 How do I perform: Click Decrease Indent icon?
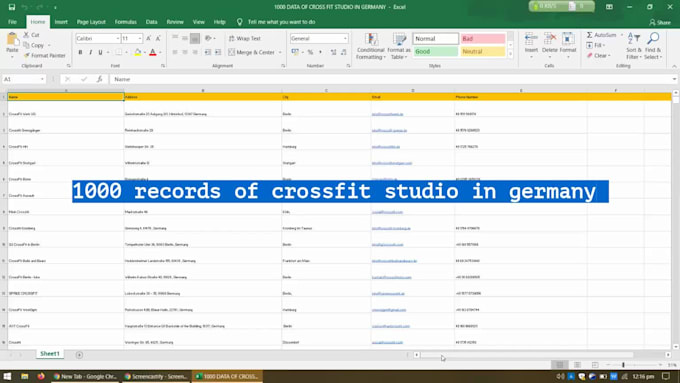208,52
